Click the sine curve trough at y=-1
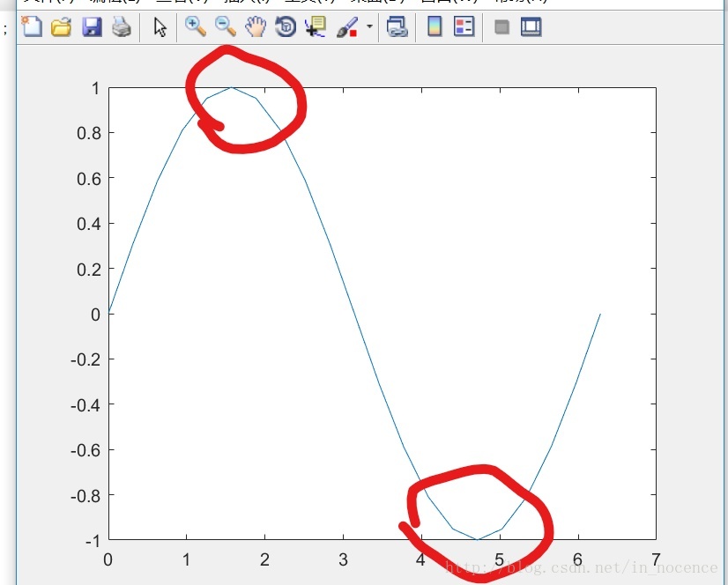The image size is (728, 585). pyautogui.click(x=477, y=539)
